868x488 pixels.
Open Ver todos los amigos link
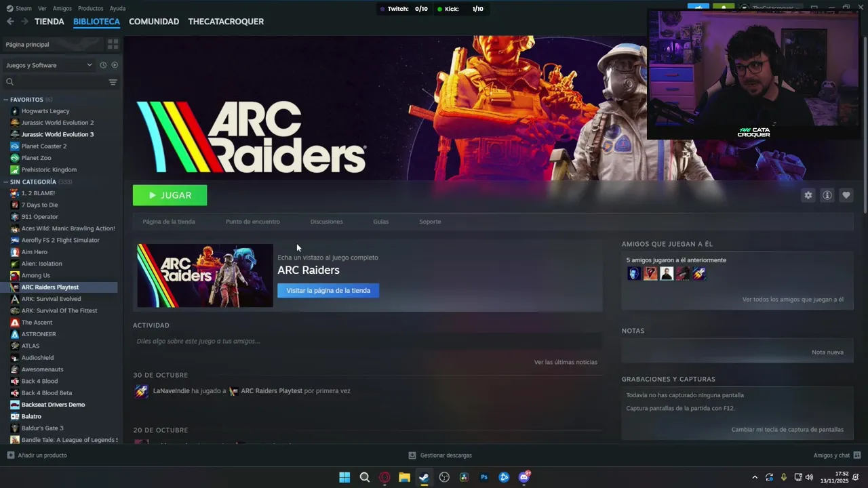point(793,300)
